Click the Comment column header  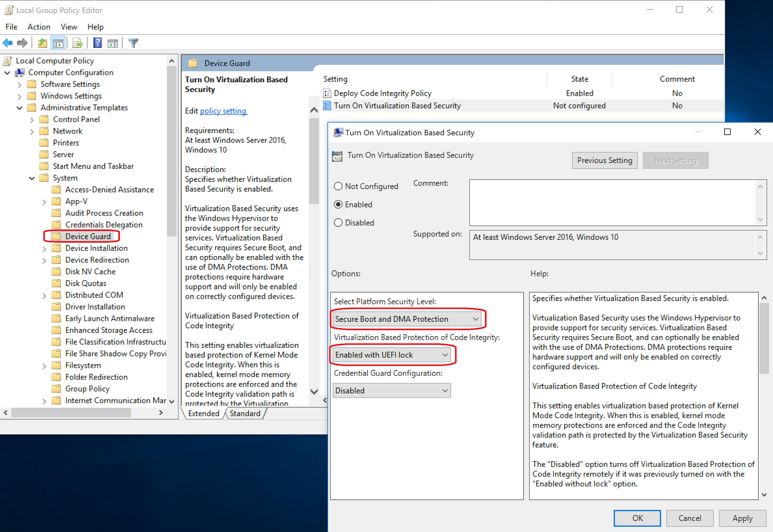tap(677, 79)
